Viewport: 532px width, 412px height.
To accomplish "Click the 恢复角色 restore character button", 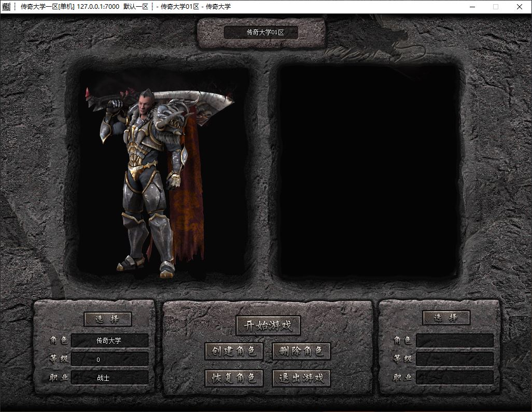I will point(234,378).
